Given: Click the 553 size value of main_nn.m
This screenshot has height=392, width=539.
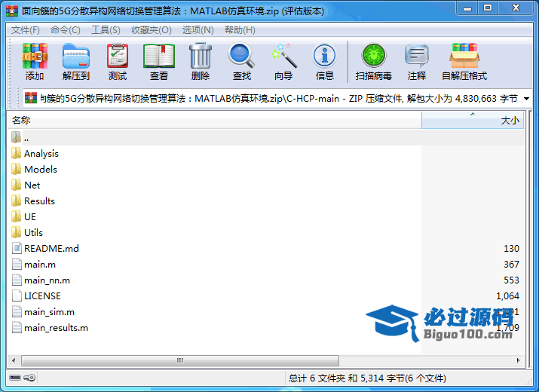Looking at the screenshot, I should (x=512, y=280).
